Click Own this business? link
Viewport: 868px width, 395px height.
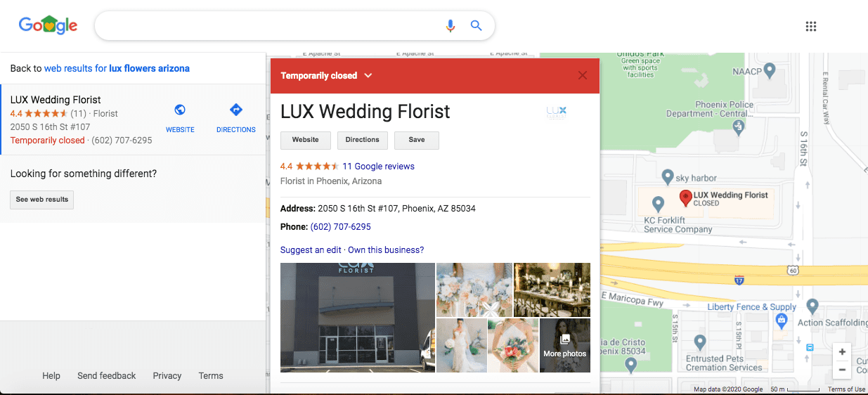click(x=386, y=250)
